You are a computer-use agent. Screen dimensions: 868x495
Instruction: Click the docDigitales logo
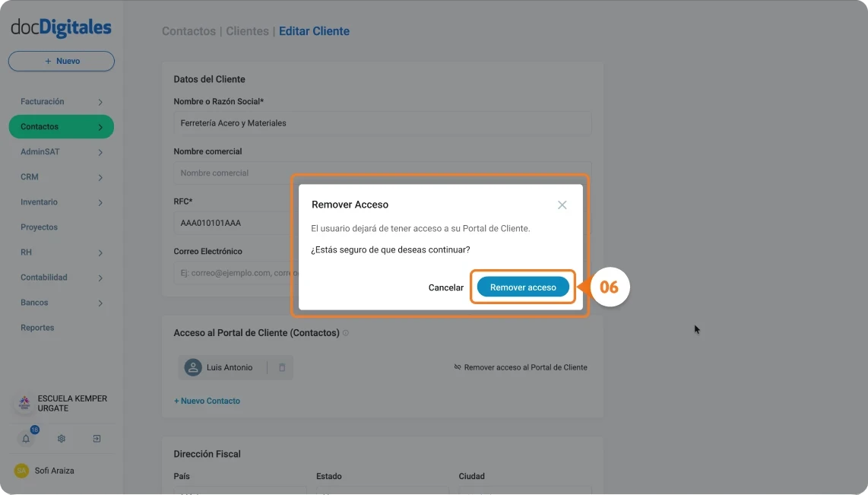pyautogui.click(x=59, y=27)
